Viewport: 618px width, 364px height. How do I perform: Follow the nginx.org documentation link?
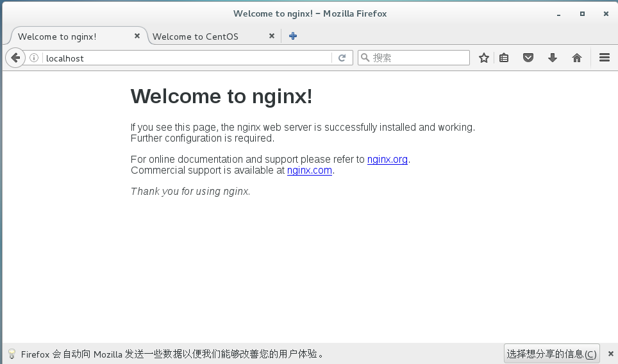point(387,160)
